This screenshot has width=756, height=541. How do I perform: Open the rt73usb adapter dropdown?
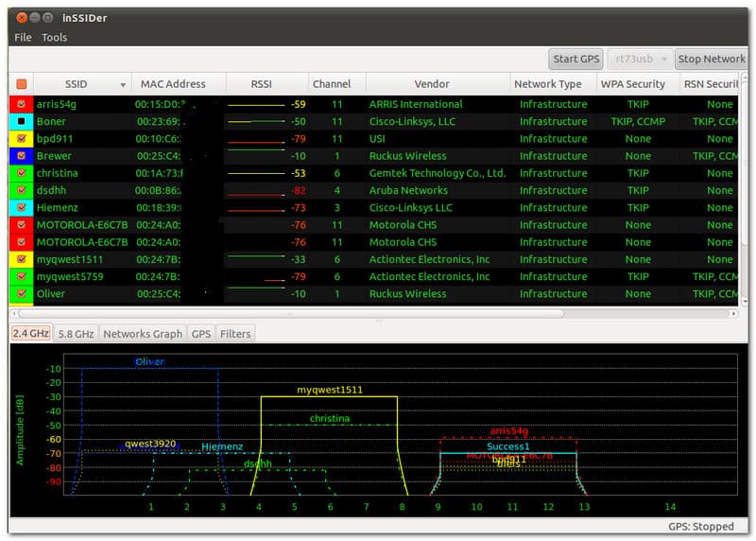640,59
